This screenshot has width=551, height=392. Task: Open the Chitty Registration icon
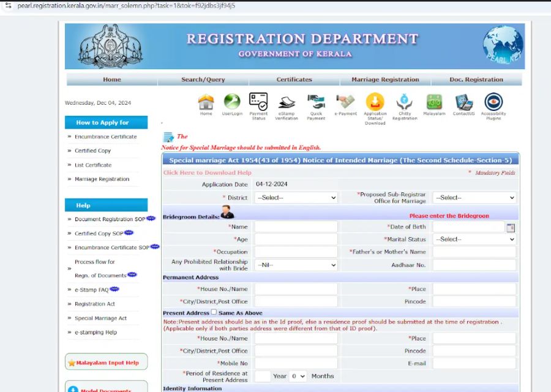click(405, 102)
